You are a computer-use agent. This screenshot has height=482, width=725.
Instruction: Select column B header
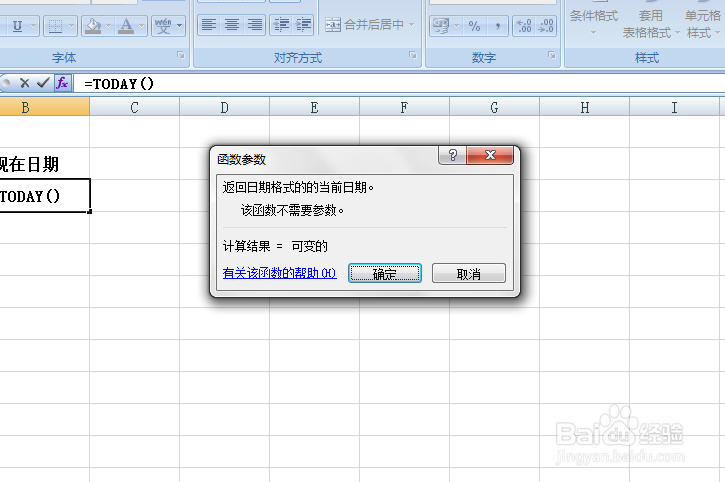coord(44,107)
